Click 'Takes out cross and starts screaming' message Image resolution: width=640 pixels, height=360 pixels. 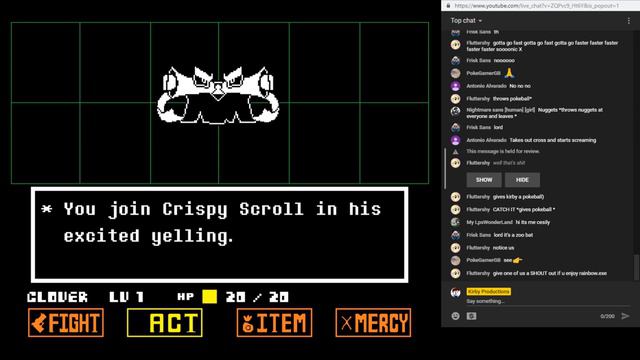click(x=553, y=140)
